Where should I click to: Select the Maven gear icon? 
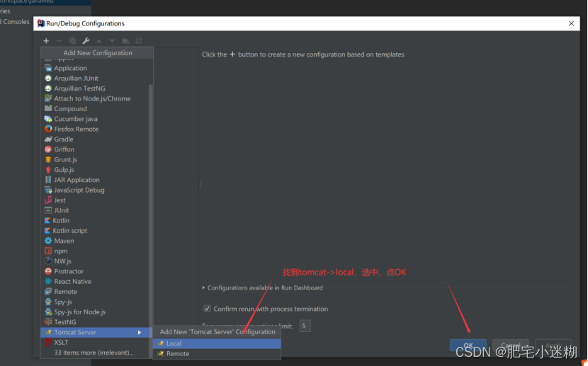pos(48,241)
